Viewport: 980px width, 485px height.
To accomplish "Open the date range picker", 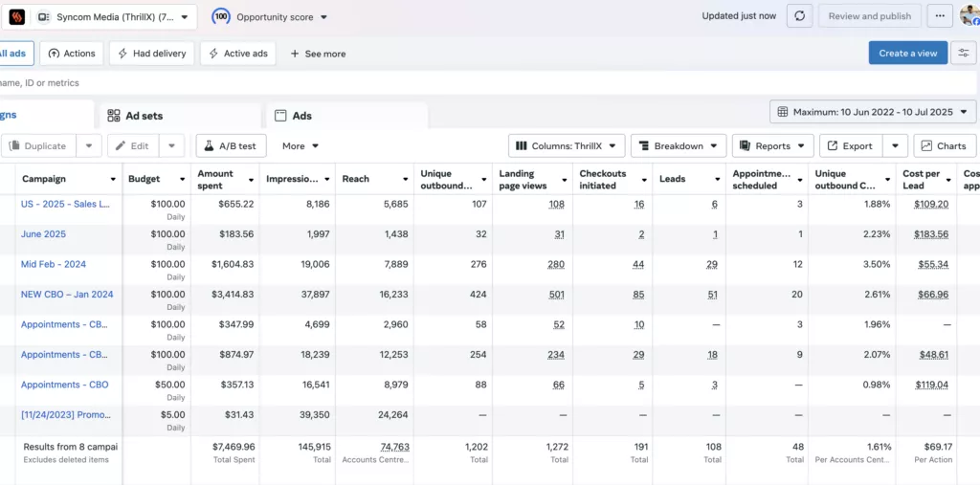I will coord(873,112).
